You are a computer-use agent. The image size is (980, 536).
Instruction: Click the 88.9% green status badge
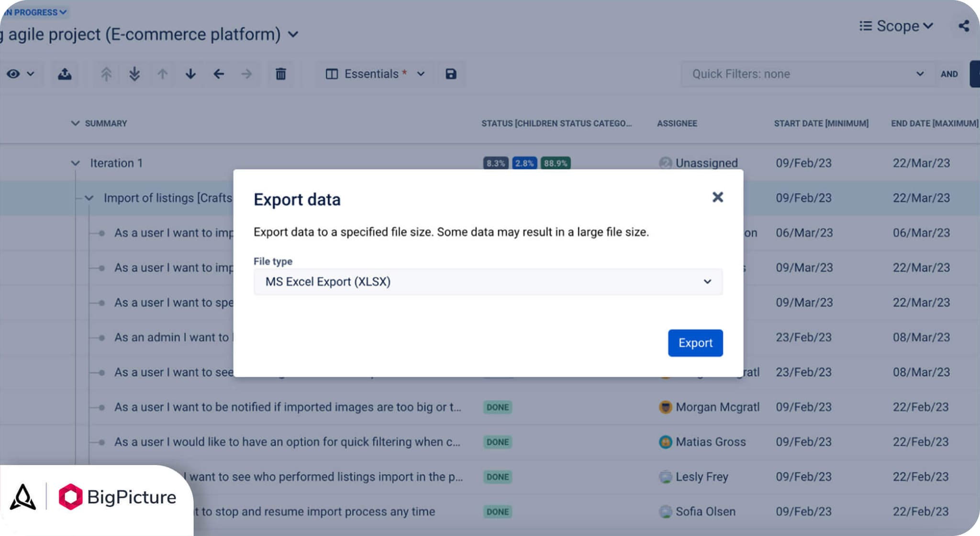[556, 163]
